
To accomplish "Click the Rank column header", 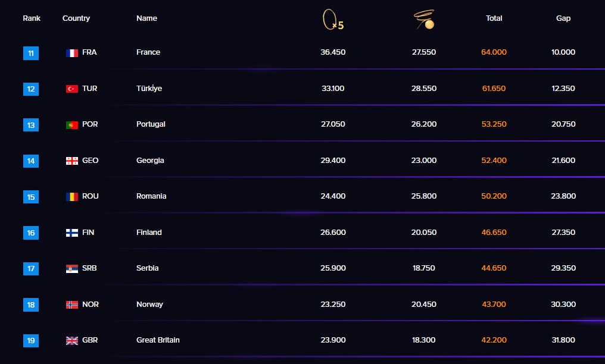I will point(32,18).
